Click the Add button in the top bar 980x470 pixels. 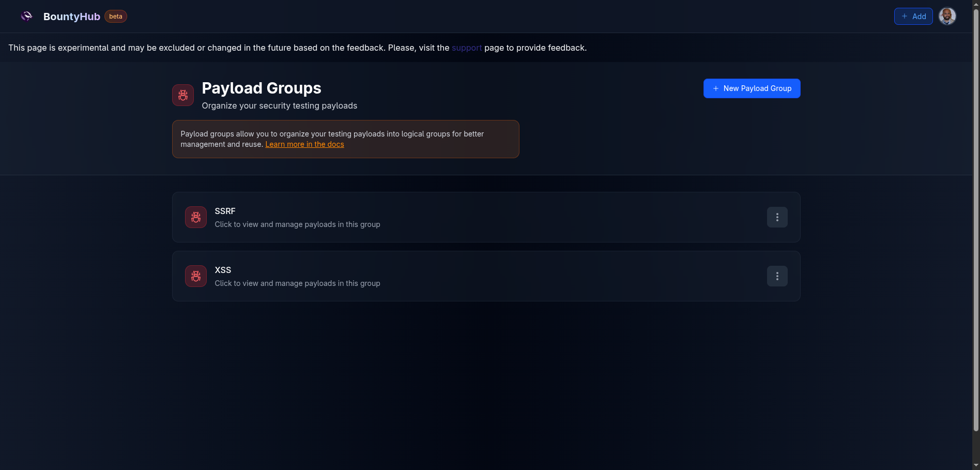click(913, 16)
